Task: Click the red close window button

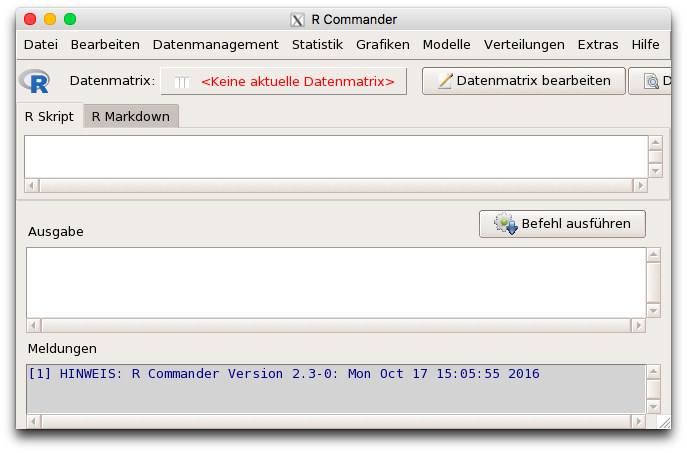Action: click(x=30, y=19)
